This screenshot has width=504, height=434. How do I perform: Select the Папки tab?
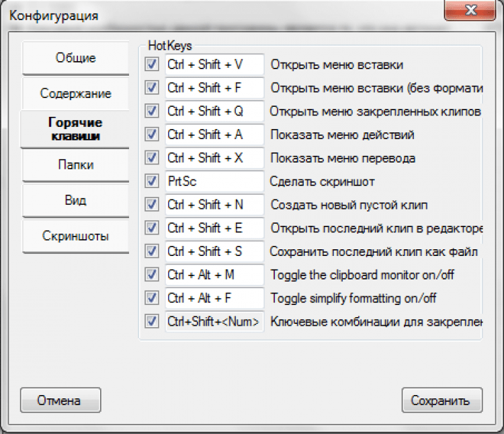75,165
